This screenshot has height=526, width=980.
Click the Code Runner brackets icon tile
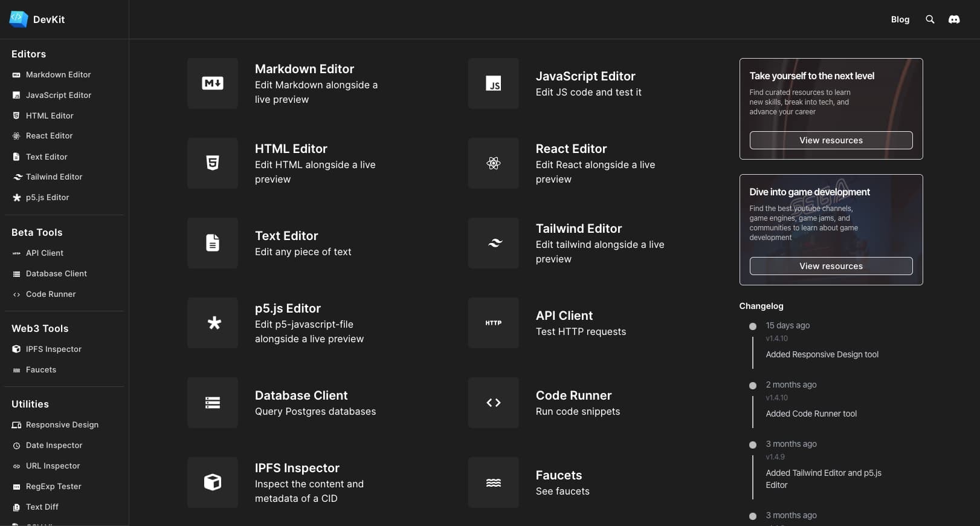coord(493,403)
